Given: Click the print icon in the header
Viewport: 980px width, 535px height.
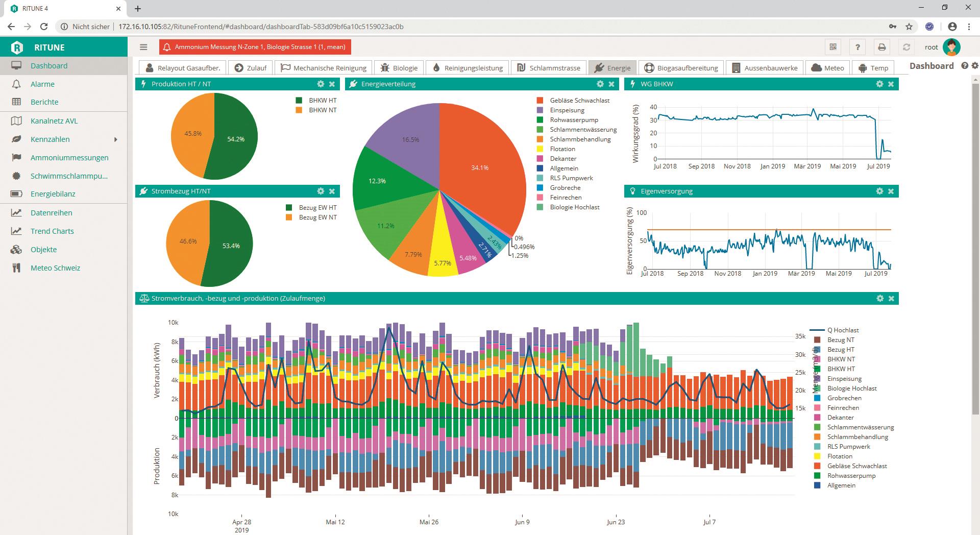Looking at the screenshot, I should 881,46.
